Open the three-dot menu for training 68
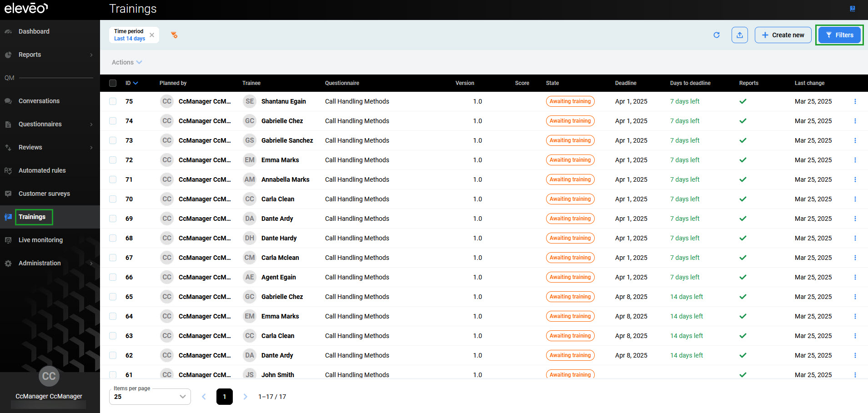868x413 pixels. coord(855,238)
